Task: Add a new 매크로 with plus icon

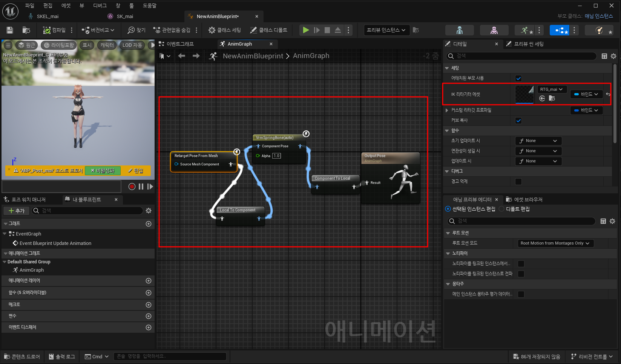Action: coord(149,305)
